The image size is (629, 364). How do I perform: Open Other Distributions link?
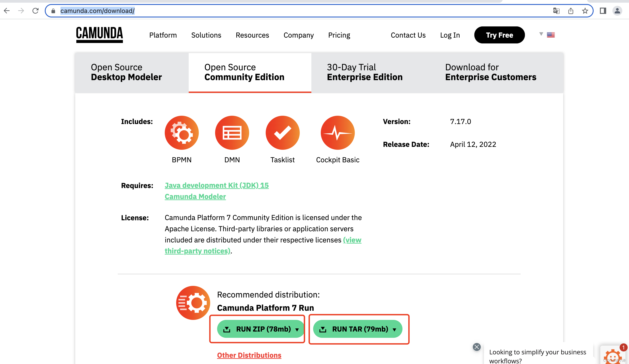(x=249, y=355)
